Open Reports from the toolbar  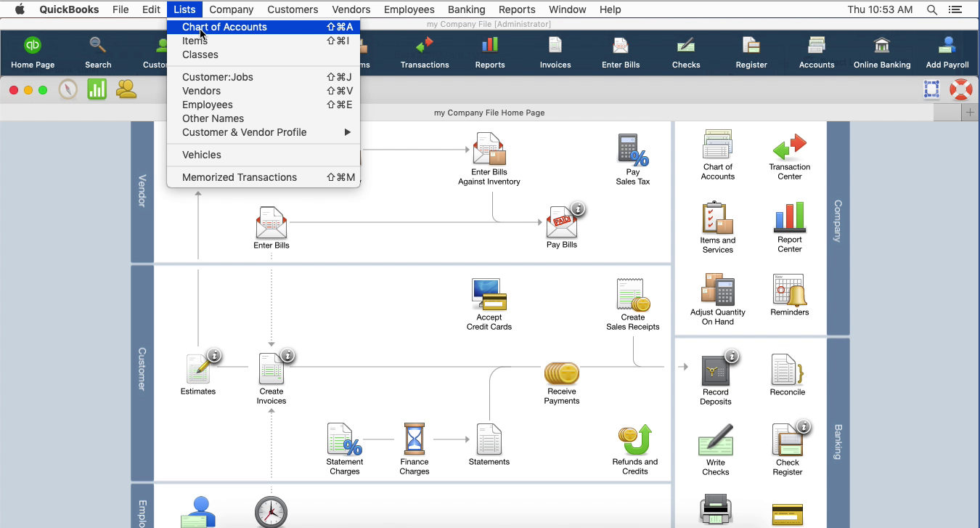(x=490, y=52)
